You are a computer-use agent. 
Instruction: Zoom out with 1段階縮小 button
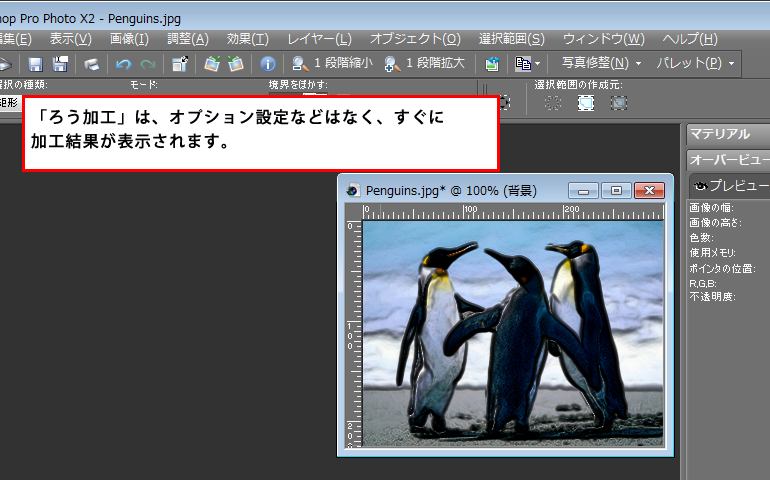pos(332,63)
